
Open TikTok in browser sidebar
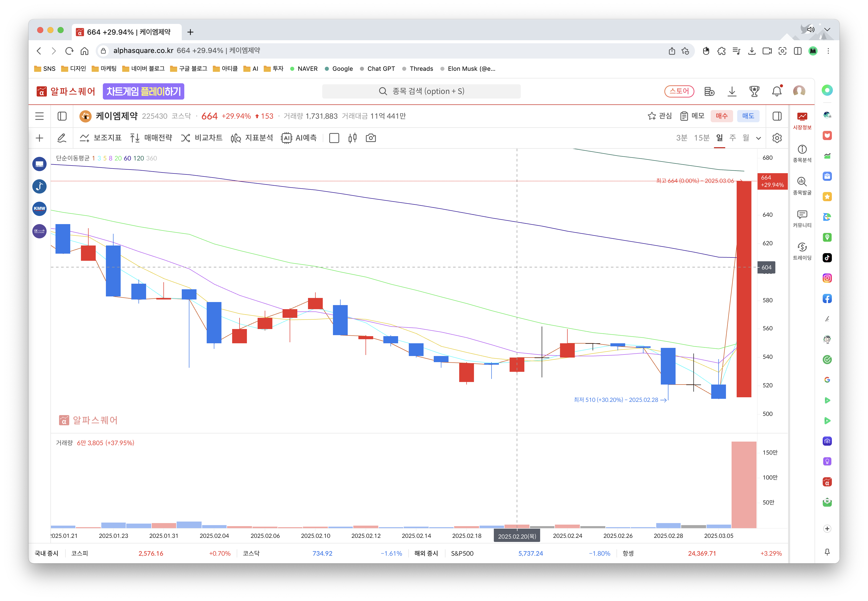(827, 258)
